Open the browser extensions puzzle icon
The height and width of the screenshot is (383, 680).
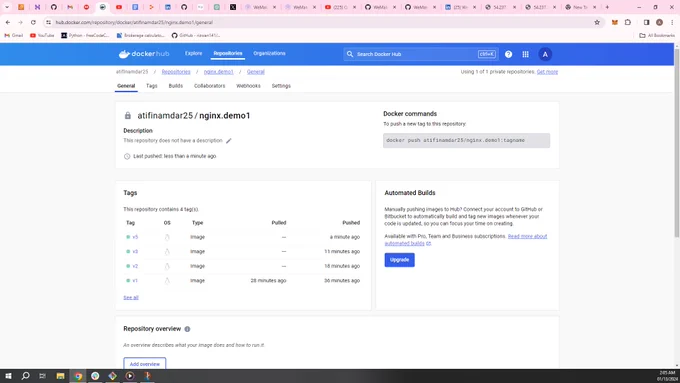pyautogui.click(x=628, y=22)
